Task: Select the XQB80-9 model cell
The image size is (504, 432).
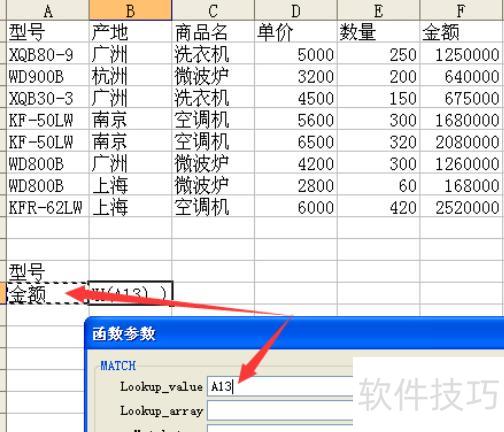Action: click(x=48, y=53)
